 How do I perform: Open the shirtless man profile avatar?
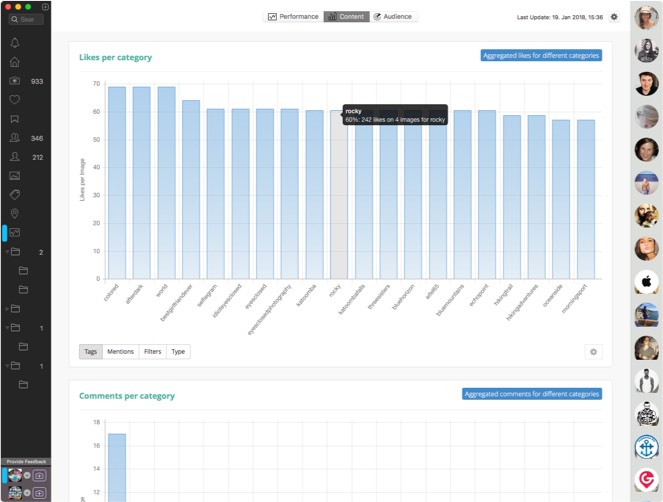pyautogui.click(x=647, y=381)
